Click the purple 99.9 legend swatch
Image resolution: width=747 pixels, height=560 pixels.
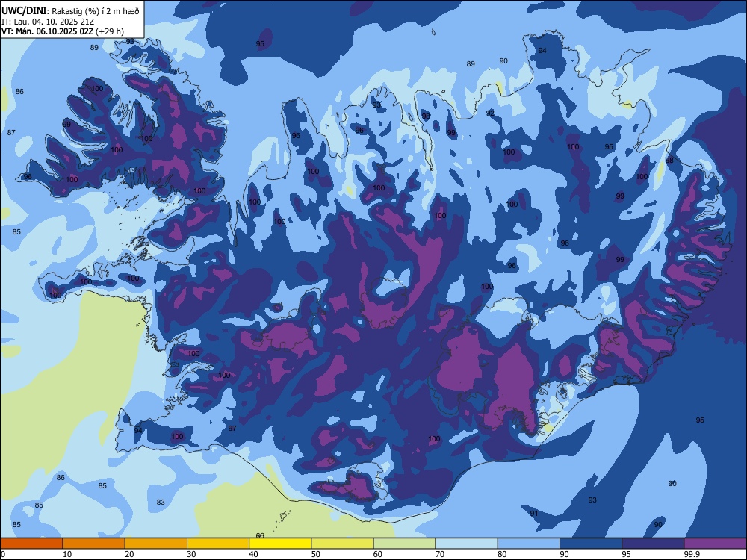point(715,544)
